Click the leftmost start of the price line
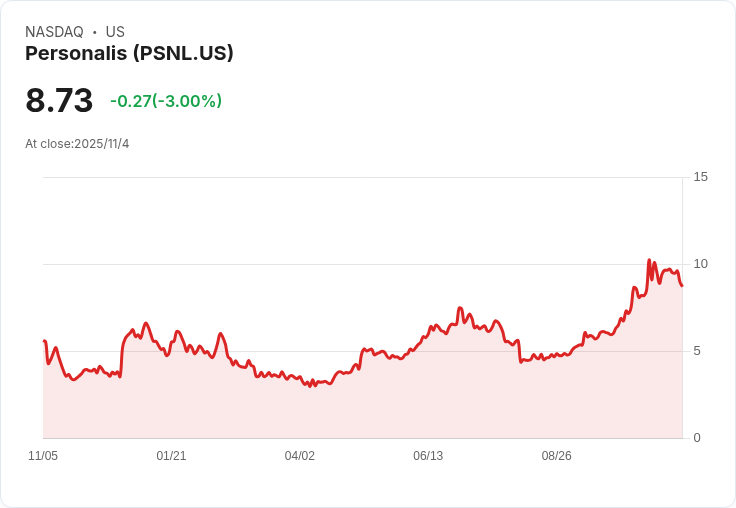 click(x=44, y=341)
